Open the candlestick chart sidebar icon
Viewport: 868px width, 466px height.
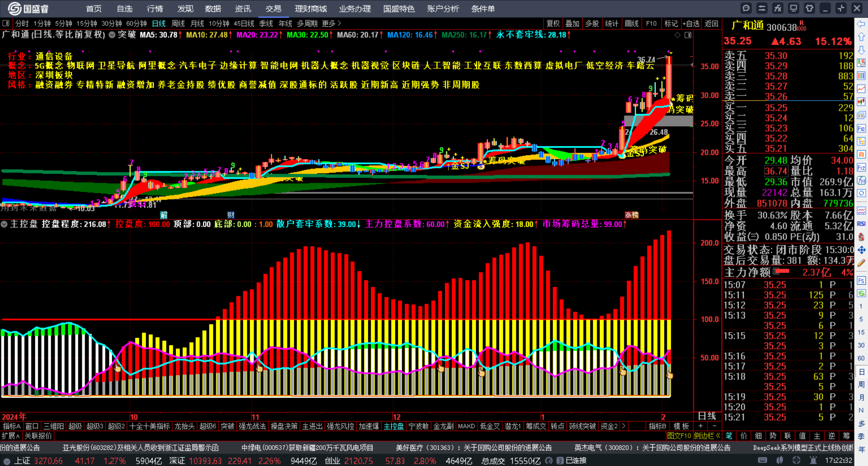pos(861,102)
